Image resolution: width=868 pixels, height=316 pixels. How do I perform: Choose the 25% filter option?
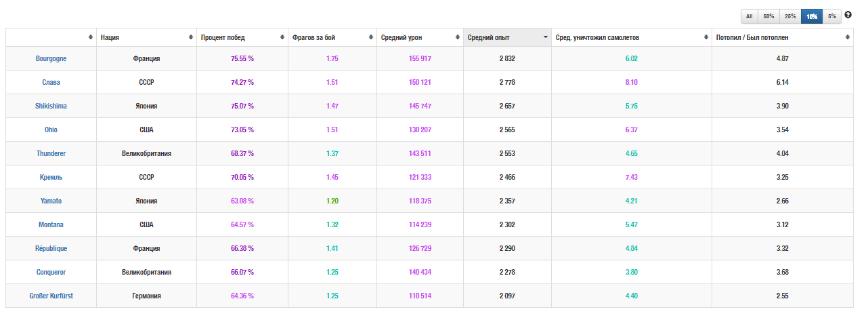789,16
